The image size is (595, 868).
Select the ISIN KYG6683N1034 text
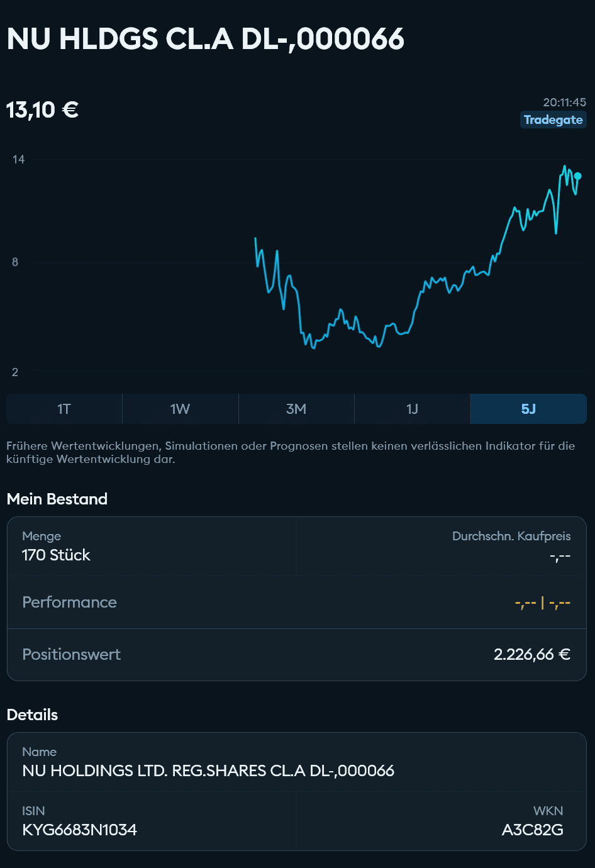coord(79,830)
